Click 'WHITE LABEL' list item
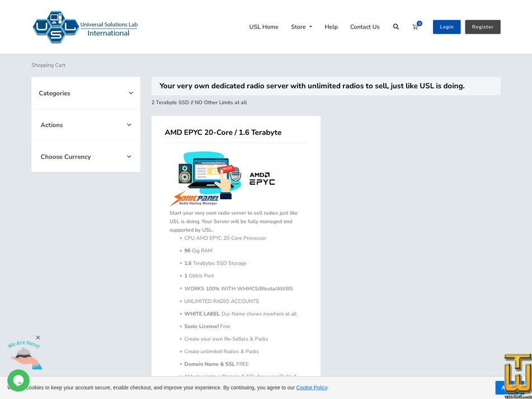Screen dimensions: 532x399 click(x=240, y=314)
